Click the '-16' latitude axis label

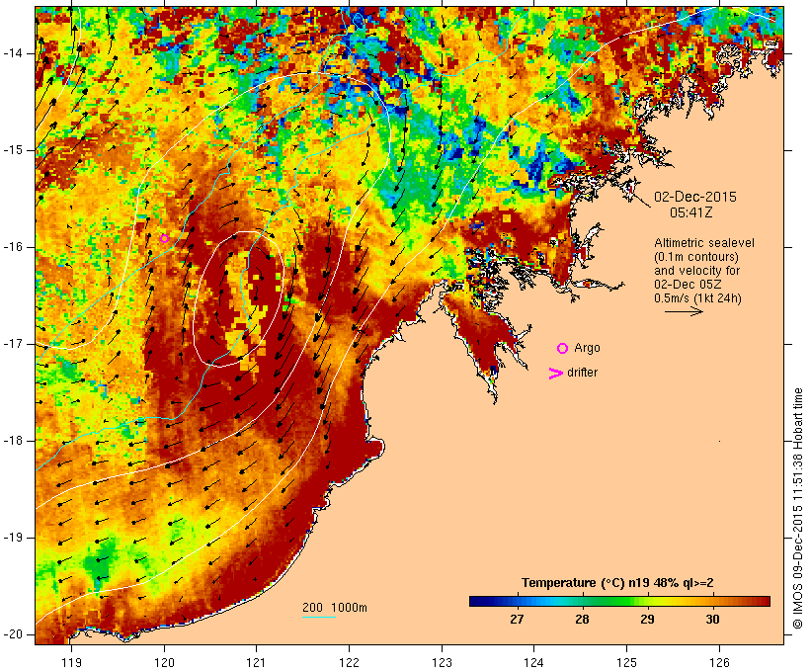tap(13, 247)
